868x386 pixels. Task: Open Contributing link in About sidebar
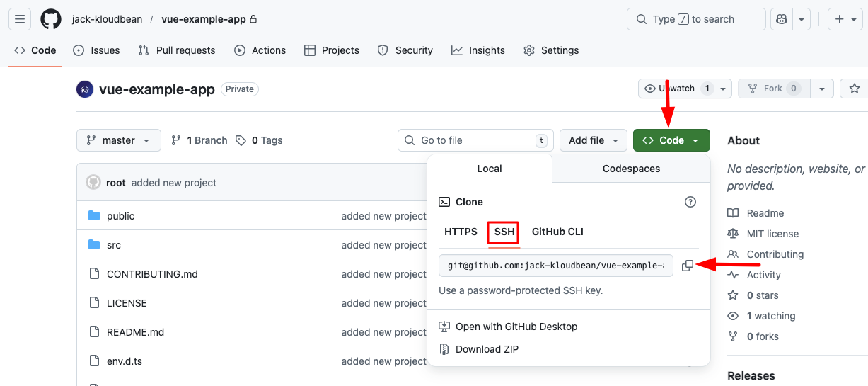tap(766, 254)
